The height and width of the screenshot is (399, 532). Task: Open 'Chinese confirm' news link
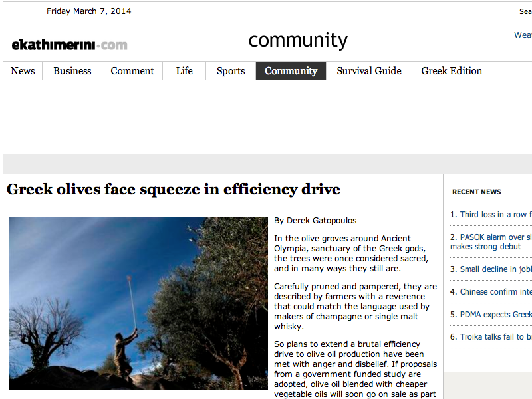(495, 292)
